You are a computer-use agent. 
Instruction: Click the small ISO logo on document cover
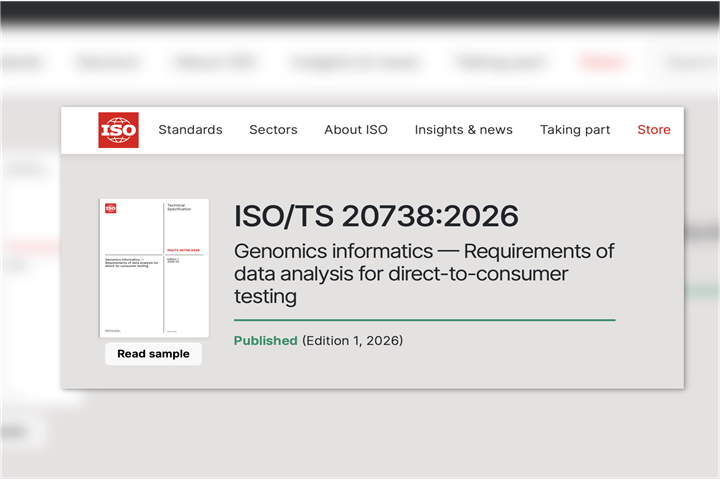coord(111,208)
